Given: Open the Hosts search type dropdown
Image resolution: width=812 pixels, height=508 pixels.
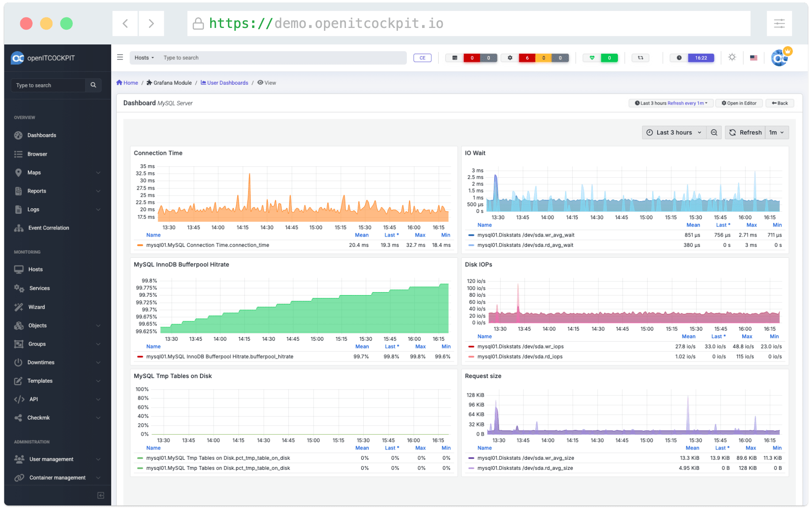Looking at the screenshot, I should click(144, 58).
